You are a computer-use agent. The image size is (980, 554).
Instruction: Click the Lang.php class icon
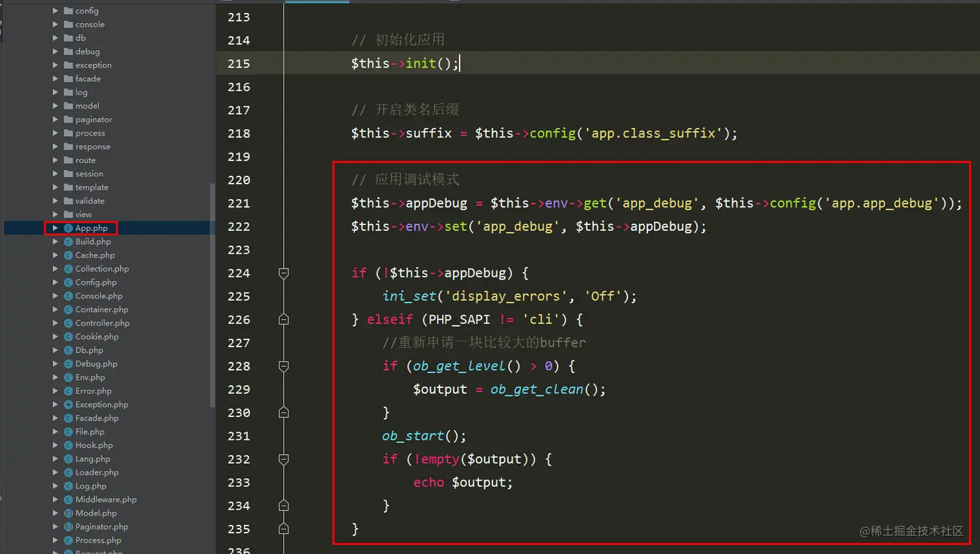tap(68, 459)
